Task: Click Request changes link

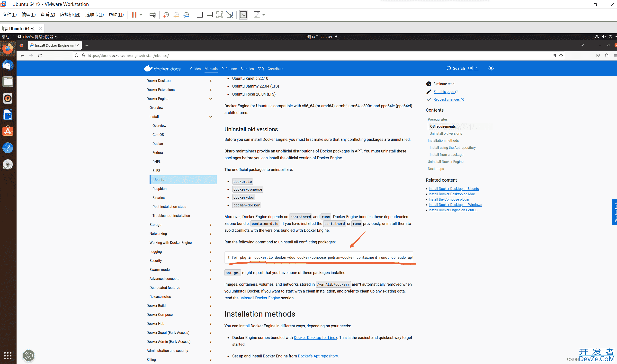Action: [448, 100]
